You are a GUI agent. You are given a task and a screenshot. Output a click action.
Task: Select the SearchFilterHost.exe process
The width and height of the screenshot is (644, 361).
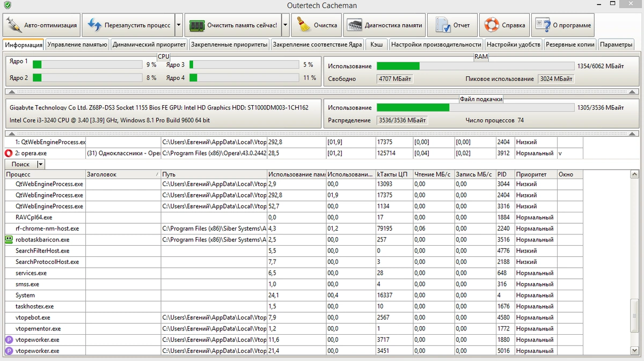pyautogui.click(x=294, y=251)
